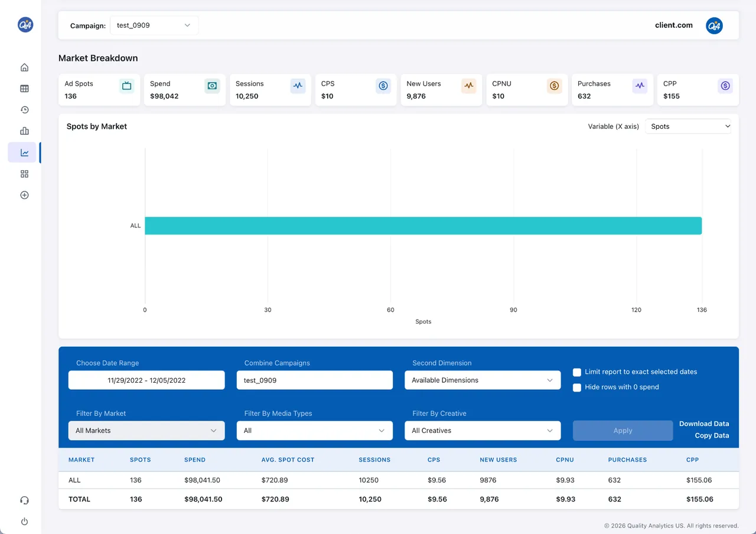756x534 pixels.
Task: Click the $98,042 Spend value
Action: (x=164, y=96)
